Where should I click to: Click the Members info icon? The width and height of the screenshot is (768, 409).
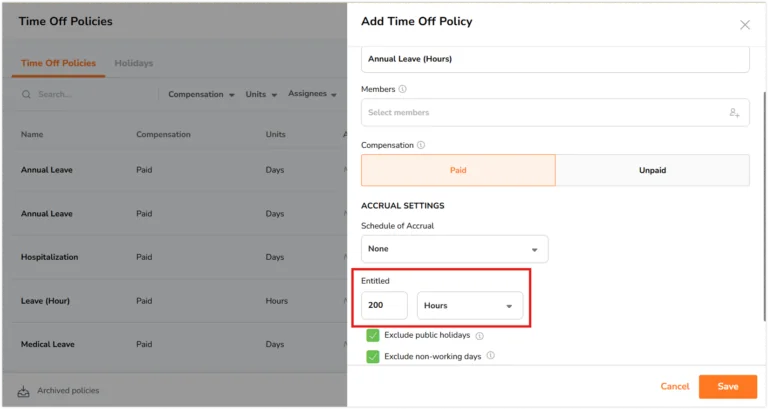click(402, 89)
